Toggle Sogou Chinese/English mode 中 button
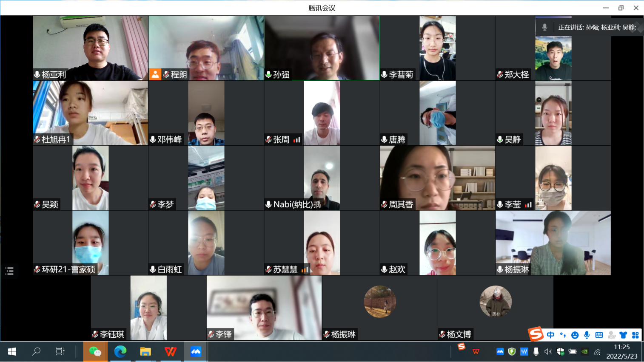 coord(550,335)
